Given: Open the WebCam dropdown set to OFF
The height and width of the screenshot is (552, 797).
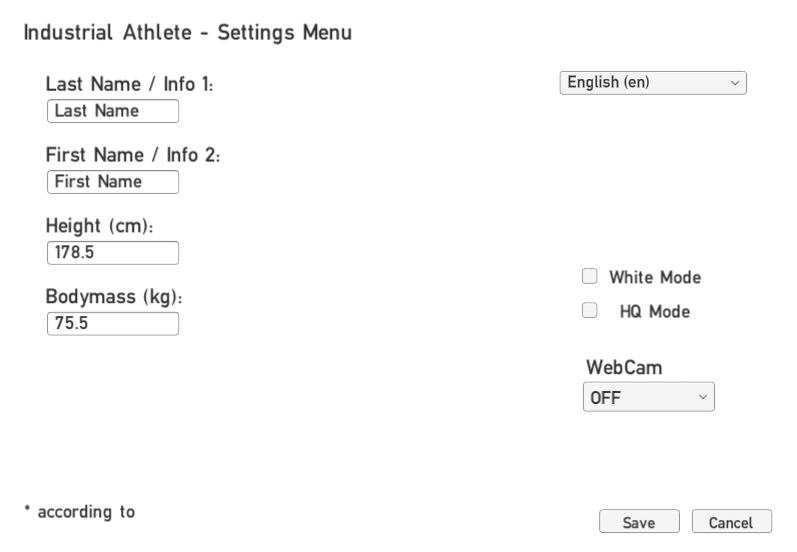Looking at the screenshot, I should (x=648, y=397).
